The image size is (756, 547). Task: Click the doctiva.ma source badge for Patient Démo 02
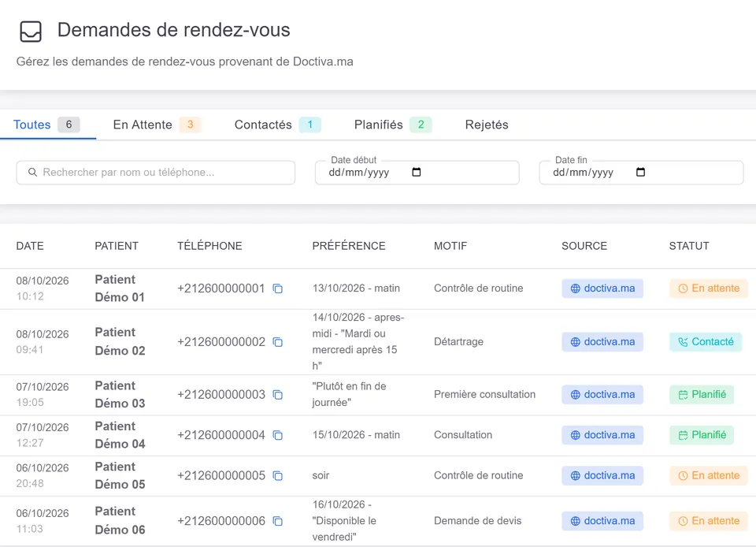602,342
